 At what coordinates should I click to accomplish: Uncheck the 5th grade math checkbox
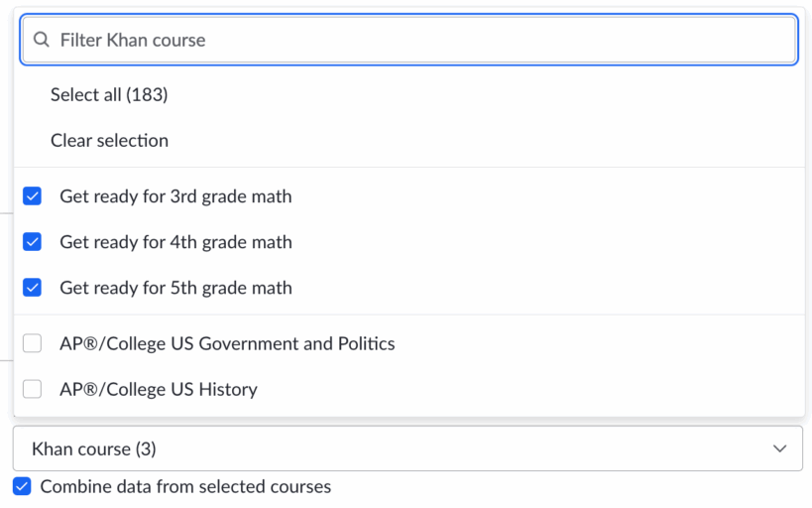pos(33,288)
